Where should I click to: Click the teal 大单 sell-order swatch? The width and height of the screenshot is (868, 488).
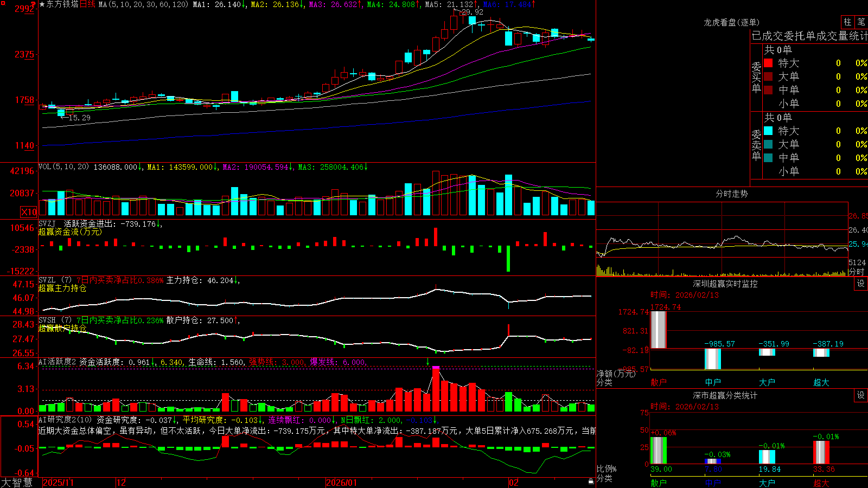[x=768, y=144]
